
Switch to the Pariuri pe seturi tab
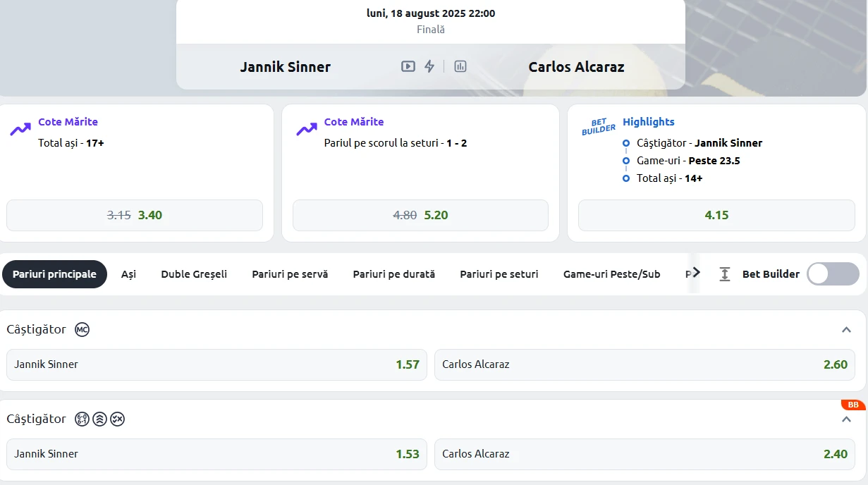499,274
